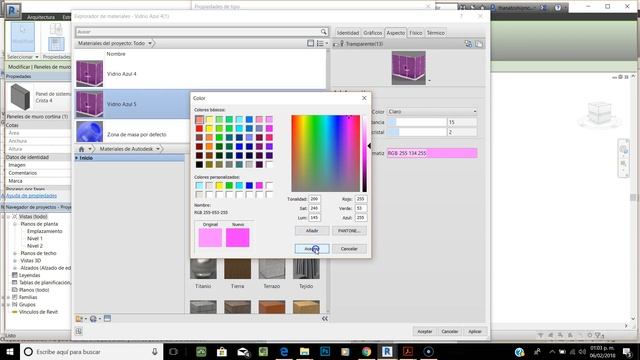Open Chrome from the taskbar
The width and height of the screenshot is (640, 360).
(x=366, y=351)
